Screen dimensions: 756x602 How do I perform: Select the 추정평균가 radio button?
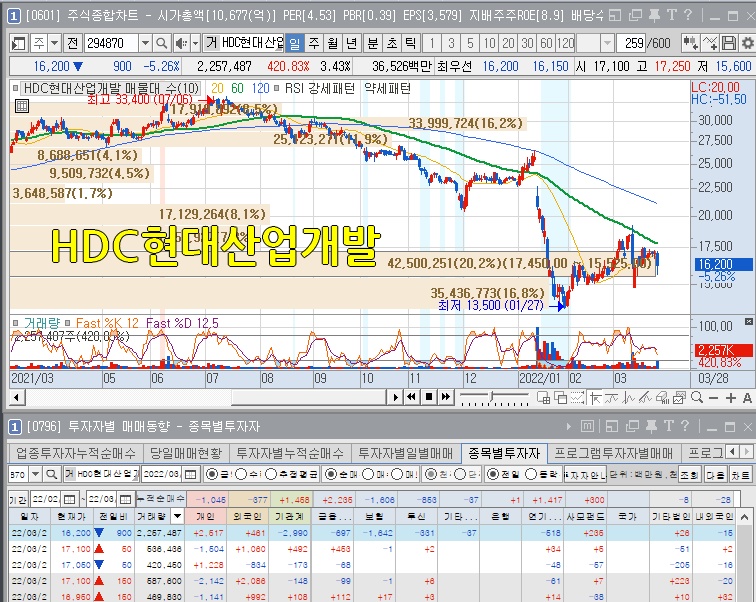(270, 474)
